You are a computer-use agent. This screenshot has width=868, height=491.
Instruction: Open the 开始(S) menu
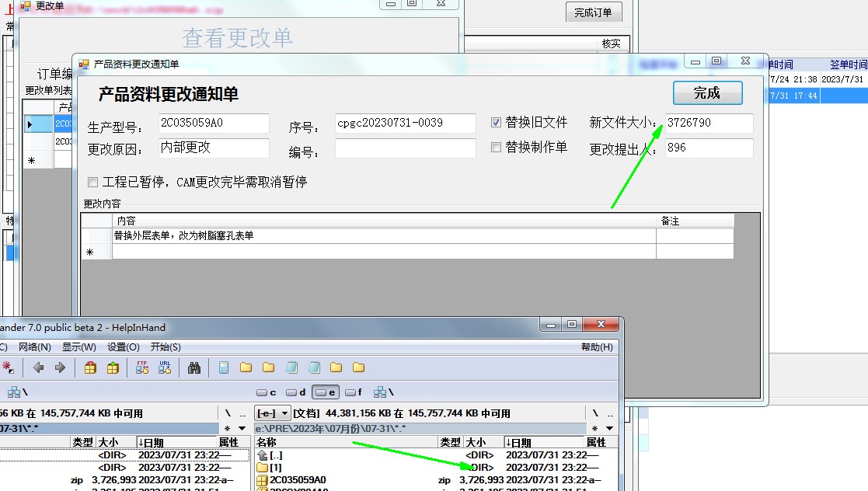tap(166, 347)
